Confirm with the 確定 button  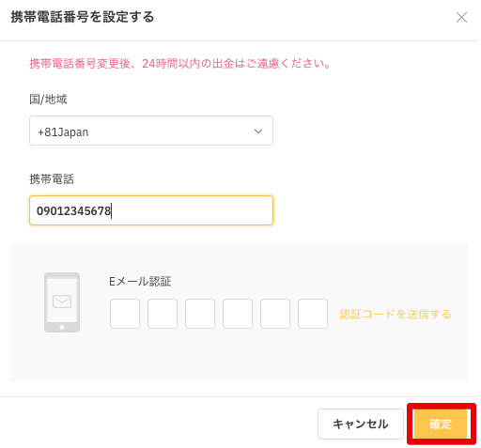441,424
